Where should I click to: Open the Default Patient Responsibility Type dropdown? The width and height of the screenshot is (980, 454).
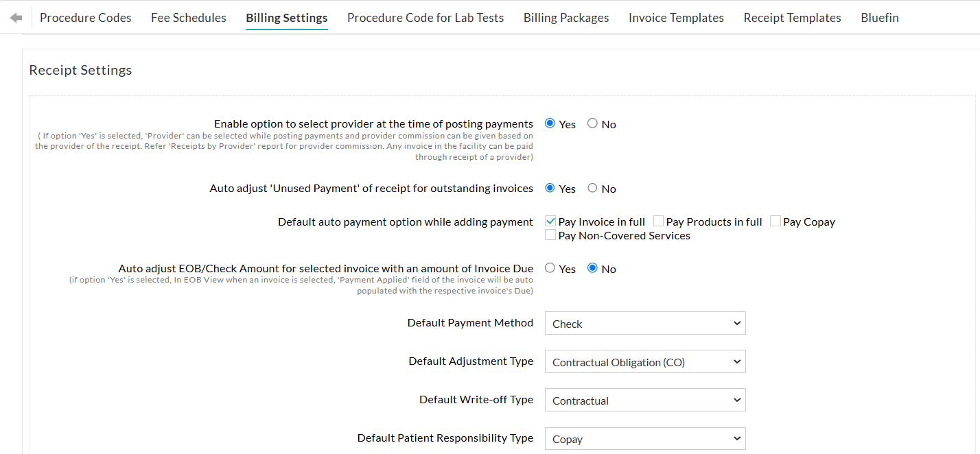tap(644, 438)
